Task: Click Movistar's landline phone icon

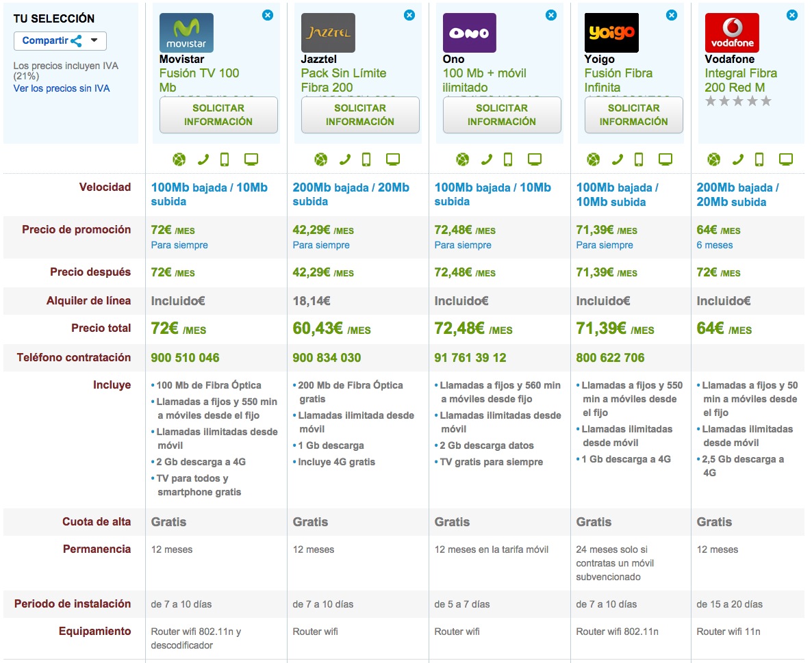Action: point(203,159)
